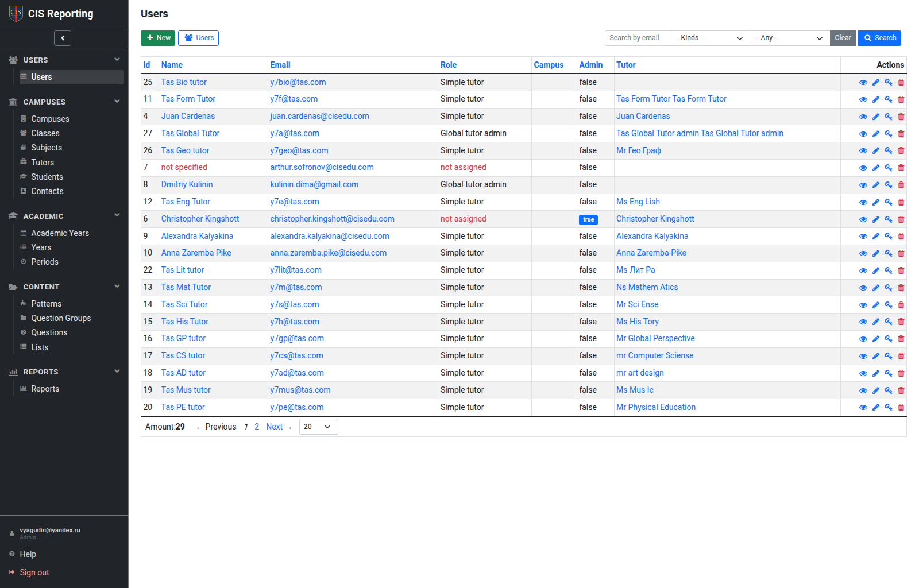The image size is (919, 588).
Task: Open the page size dropdown showing 20
Action: point(318,427)
